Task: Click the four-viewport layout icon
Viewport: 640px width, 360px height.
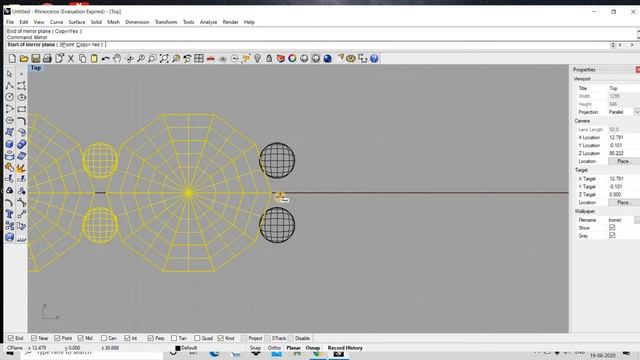Action: click(x=199, y=58)
